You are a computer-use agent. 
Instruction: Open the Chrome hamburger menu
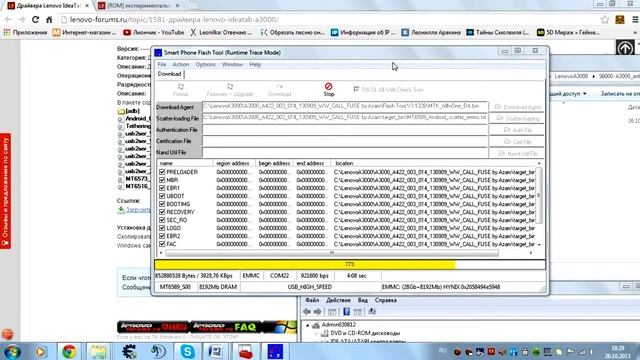point(635,20)
